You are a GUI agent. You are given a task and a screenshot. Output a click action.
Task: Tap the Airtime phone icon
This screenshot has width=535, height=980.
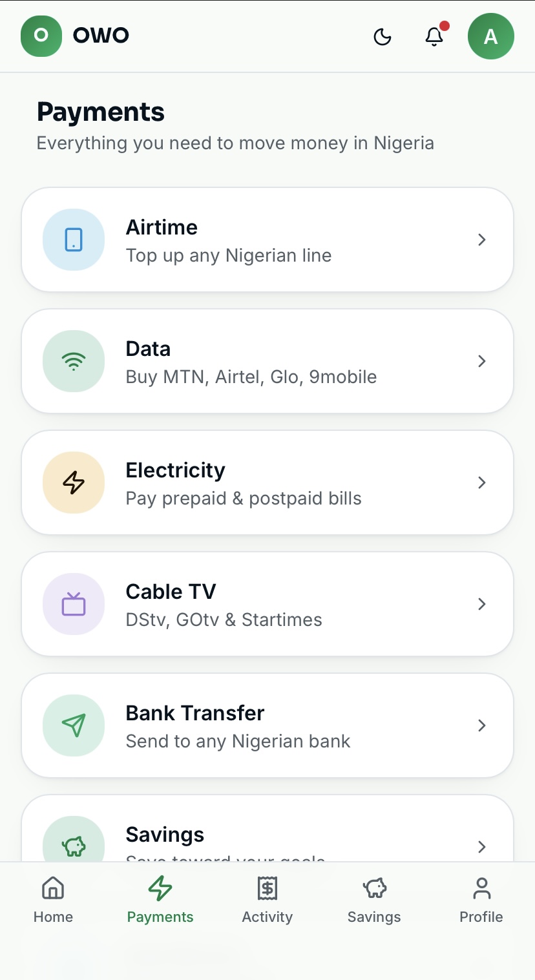[x=74, y=240]
